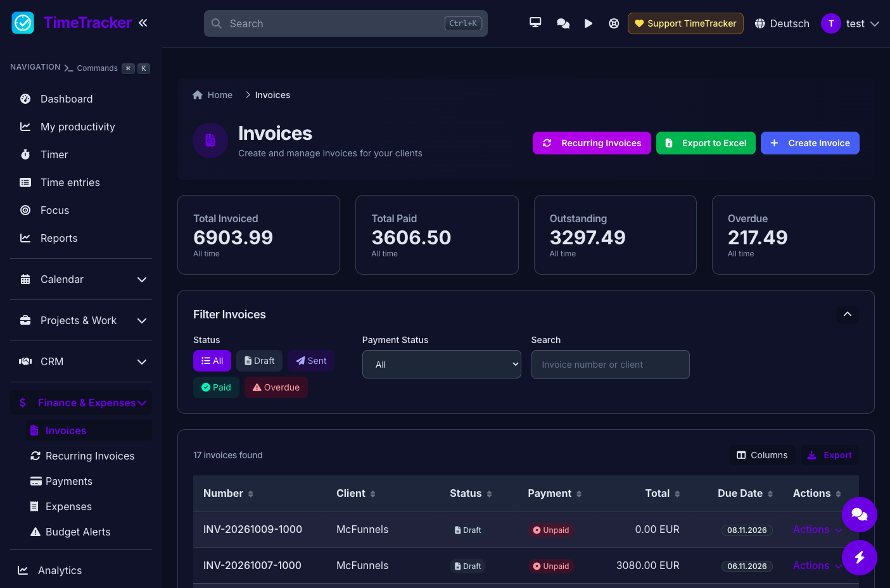
Task: Open the life-ring help icon
Action: click(614, 23)
